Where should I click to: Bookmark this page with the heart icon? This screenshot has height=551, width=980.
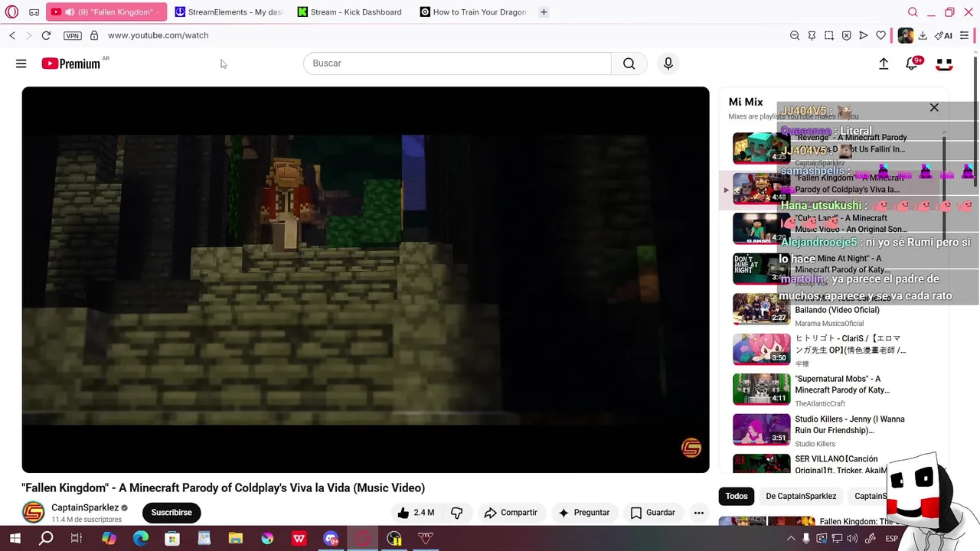[x=881, y=35]
